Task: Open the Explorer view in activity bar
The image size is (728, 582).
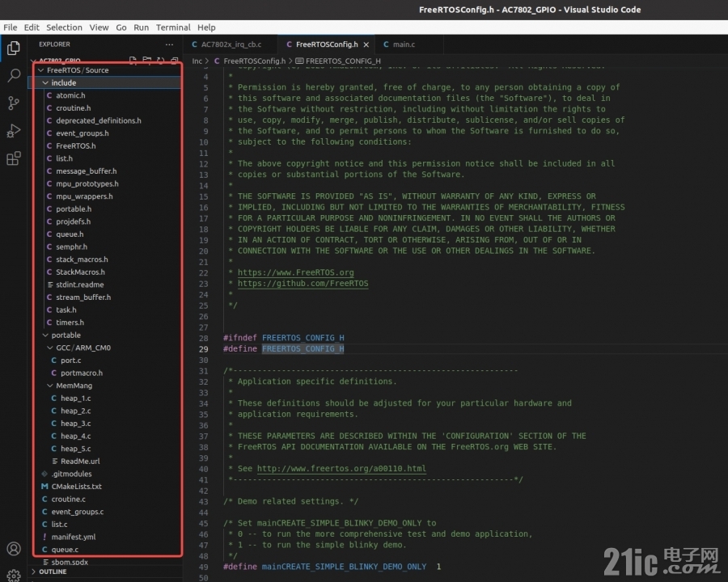Action: click(14, 48)
